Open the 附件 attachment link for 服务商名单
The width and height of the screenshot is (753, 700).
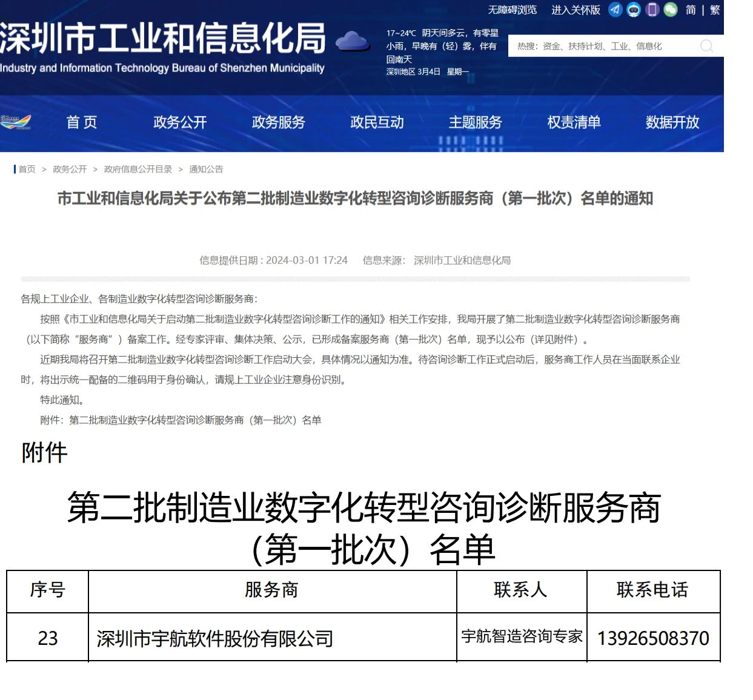195,420
